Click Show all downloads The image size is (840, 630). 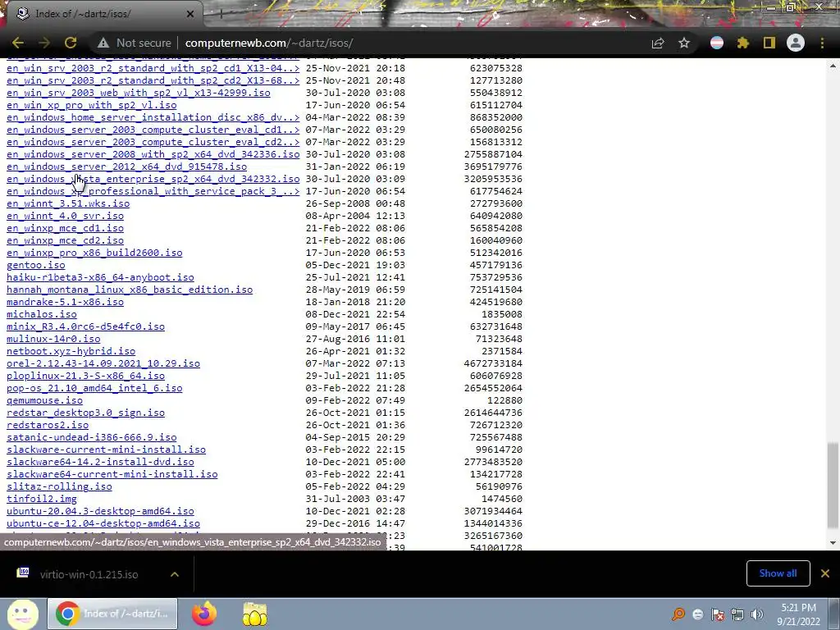(778, 573)
